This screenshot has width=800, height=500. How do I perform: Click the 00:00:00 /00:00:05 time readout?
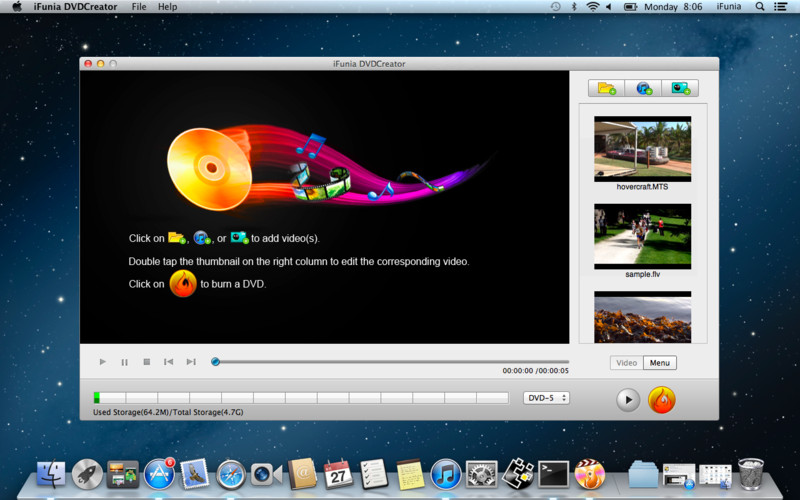[535, 371]
